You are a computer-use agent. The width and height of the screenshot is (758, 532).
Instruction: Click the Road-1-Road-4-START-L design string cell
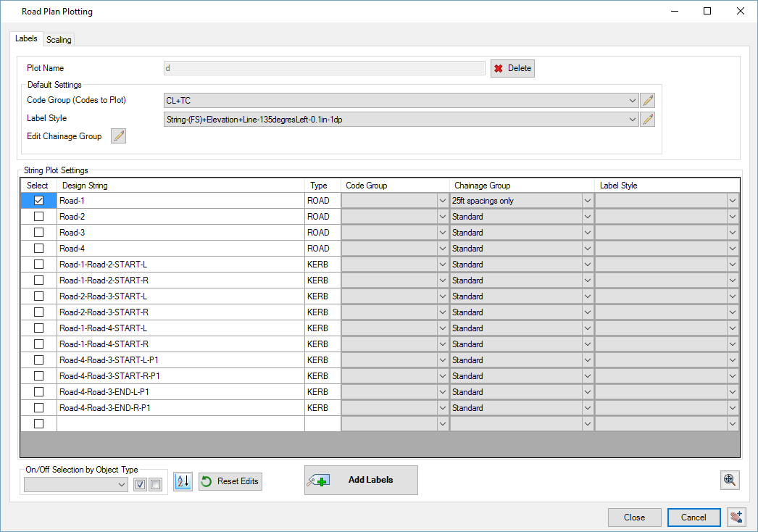(x=180, y=328)
